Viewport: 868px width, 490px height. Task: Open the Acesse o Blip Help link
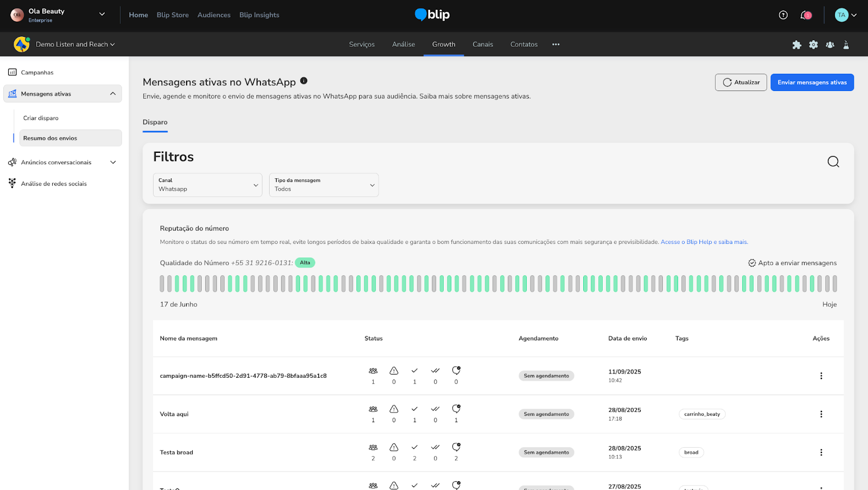point(704,242)
